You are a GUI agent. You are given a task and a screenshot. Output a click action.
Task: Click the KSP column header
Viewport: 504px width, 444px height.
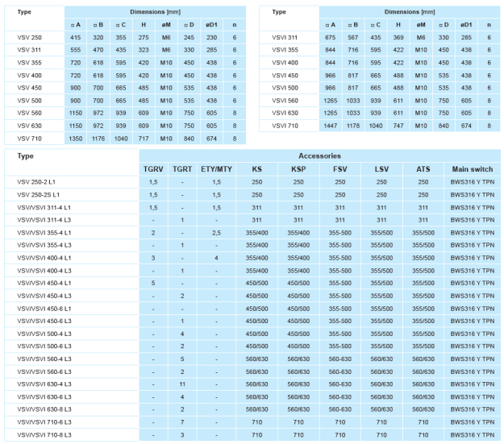point(298,169)
